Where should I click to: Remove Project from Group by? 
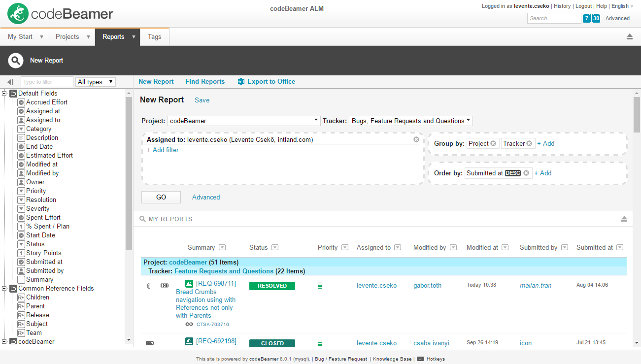pyautogui.click(x=493, y=143)
